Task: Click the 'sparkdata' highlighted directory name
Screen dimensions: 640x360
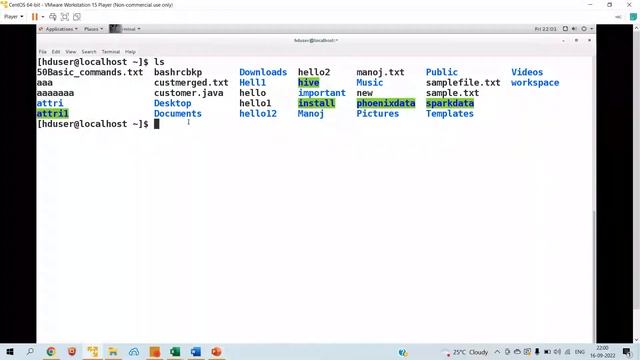Action: pos(450,103)
